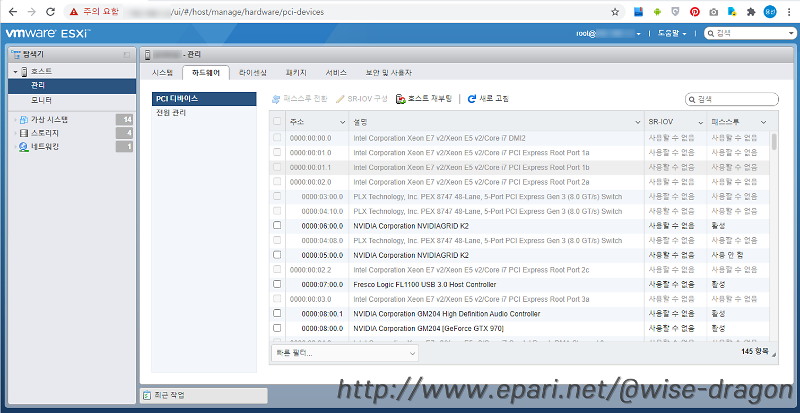Screen dimensions: 800x413
Task: Click the security warning triangle in address bar
Action: 74,12
